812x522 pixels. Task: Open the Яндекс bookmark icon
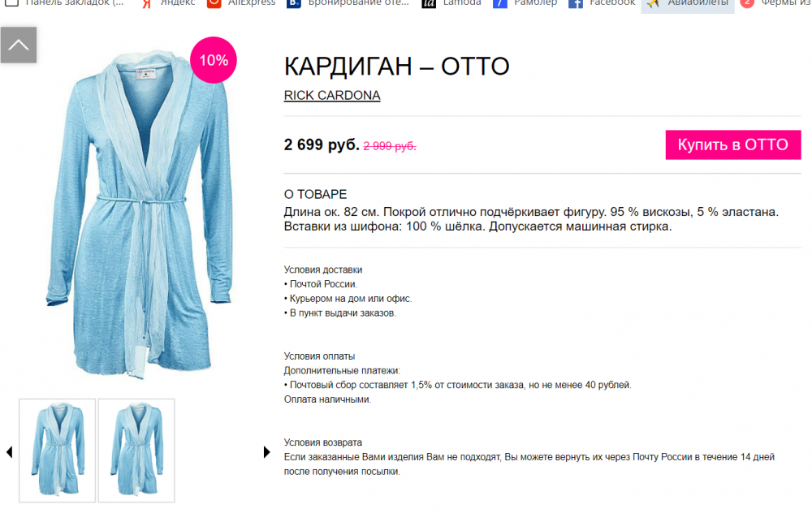(x=147, y=3)
